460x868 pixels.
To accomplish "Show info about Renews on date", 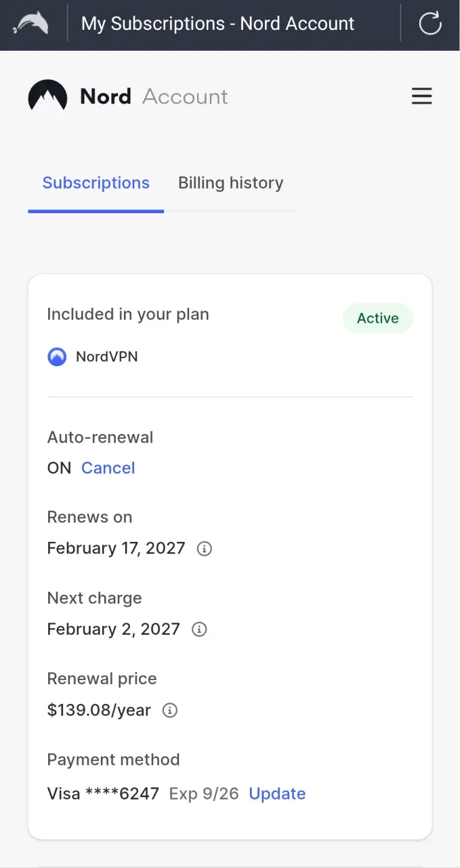I will 204,549.
